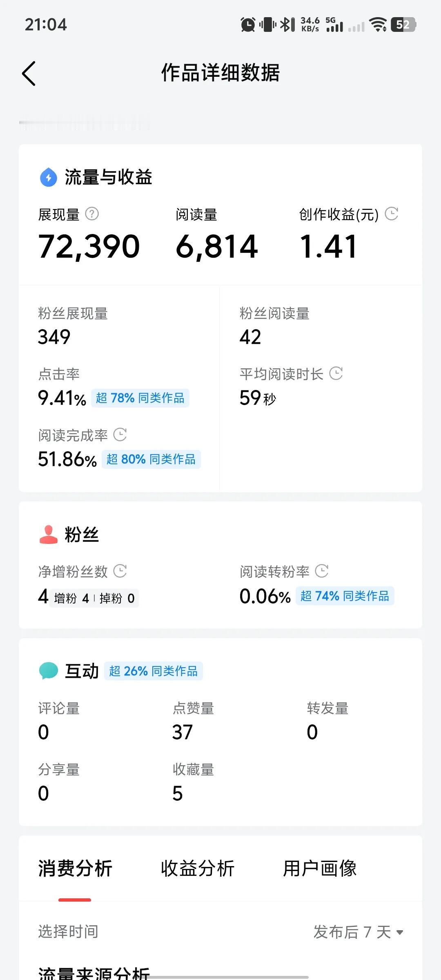441x980 pixels.
Task: Open help icon next to 展现量
Action: [92, 214]
